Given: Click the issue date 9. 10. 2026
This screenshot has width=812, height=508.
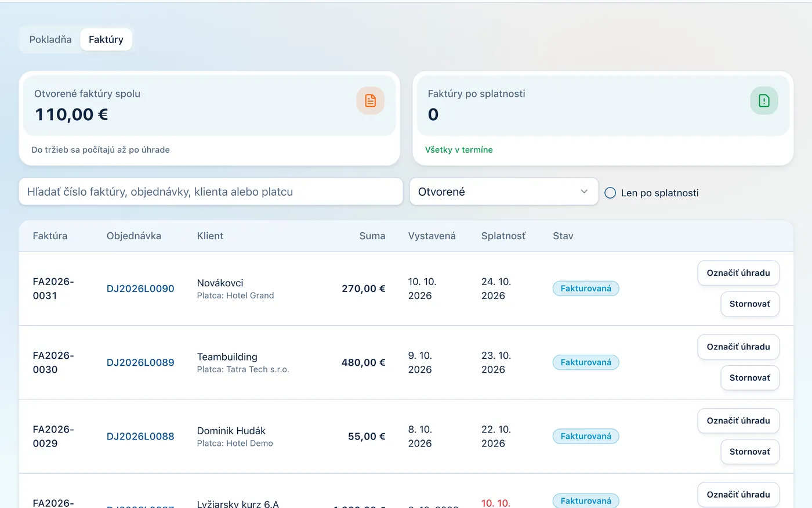Looking at the screenshot, I should [x=420, y=362].
